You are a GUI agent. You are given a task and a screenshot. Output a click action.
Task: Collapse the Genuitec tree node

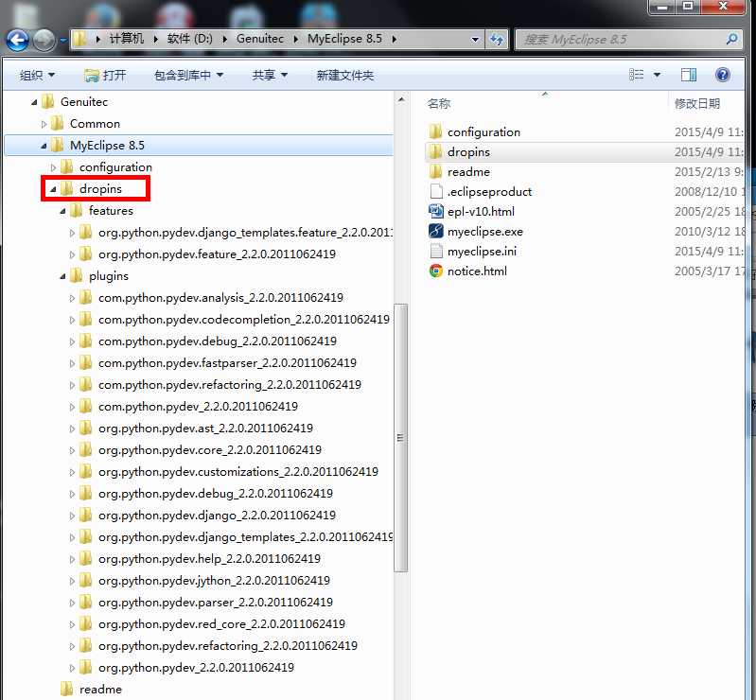(x=34, y=102)
